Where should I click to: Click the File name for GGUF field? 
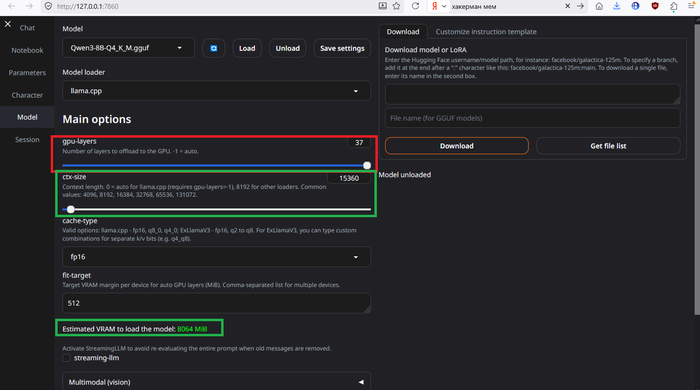coord(533,118)
